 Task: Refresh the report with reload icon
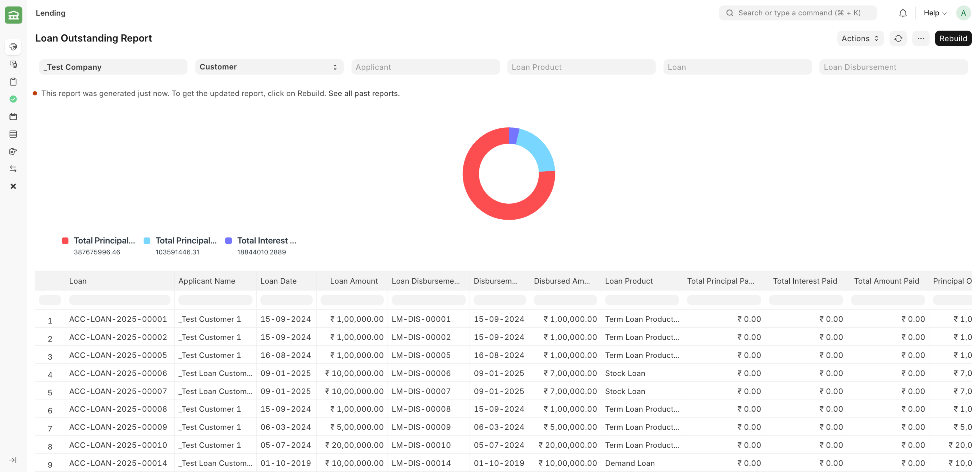[898, 38]
